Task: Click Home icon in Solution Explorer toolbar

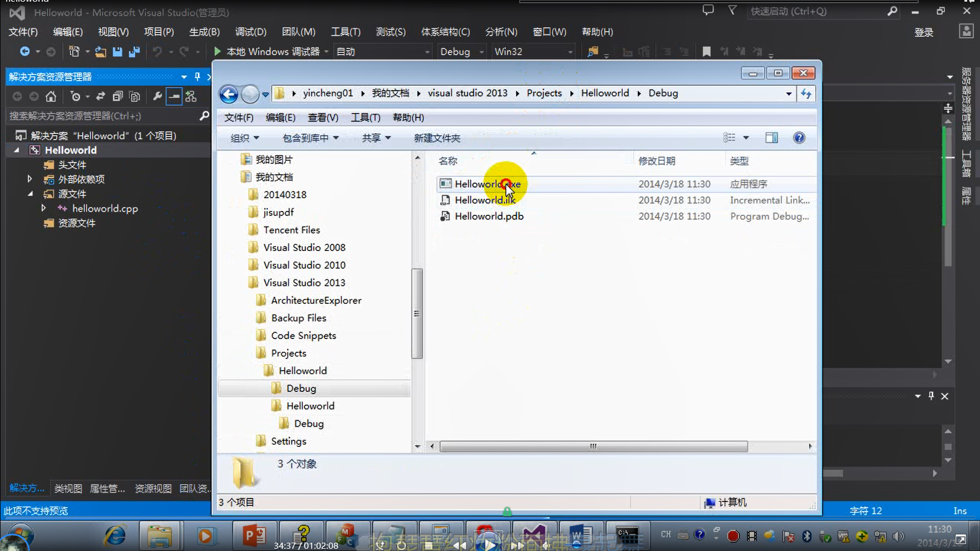Action: (51, 96)
